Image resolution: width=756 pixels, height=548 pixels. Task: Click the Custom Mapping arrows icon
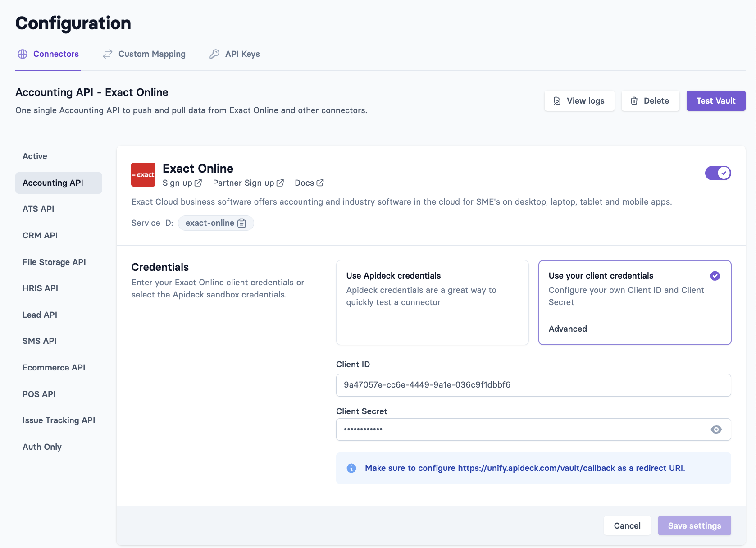[108, 54]
